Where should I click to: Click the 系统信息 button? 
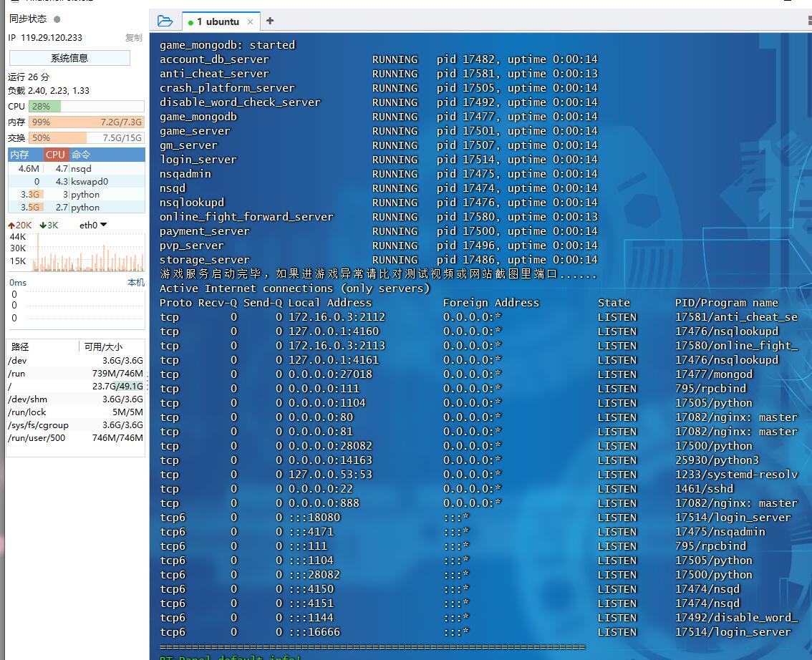click(x=69, y=58)
